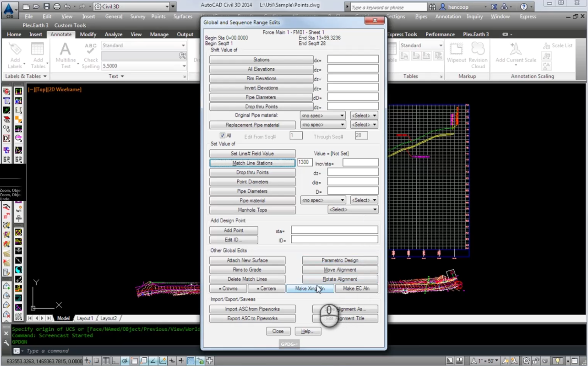Click the Multiline Text tool
The height and width of the screenshot is (366, 588).
(x=66, y=56)
